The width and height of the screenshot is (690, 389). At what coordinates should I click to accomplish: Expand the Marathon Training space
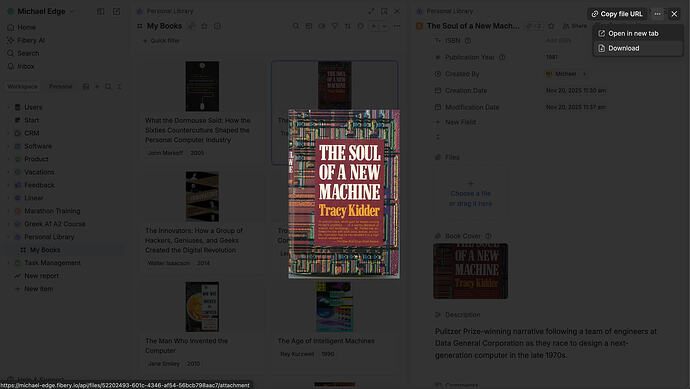click(x=9, y=211)
